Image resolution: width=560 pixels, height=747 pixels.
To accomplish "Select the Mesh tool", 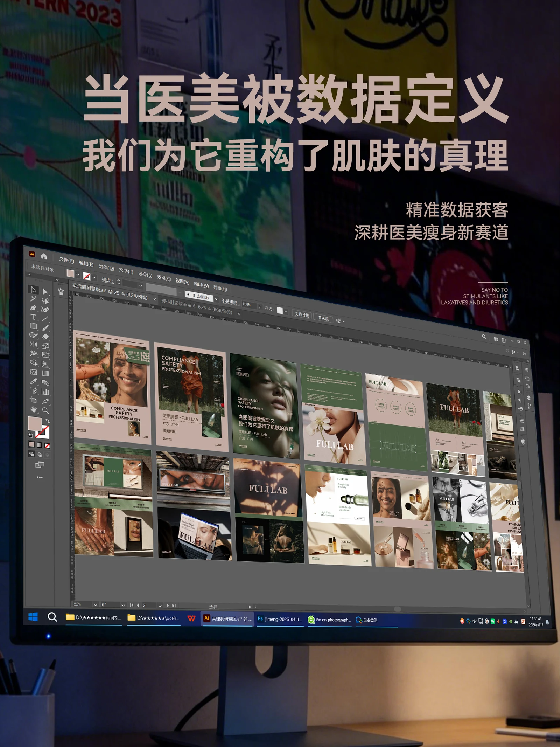I will click(33, 372).
